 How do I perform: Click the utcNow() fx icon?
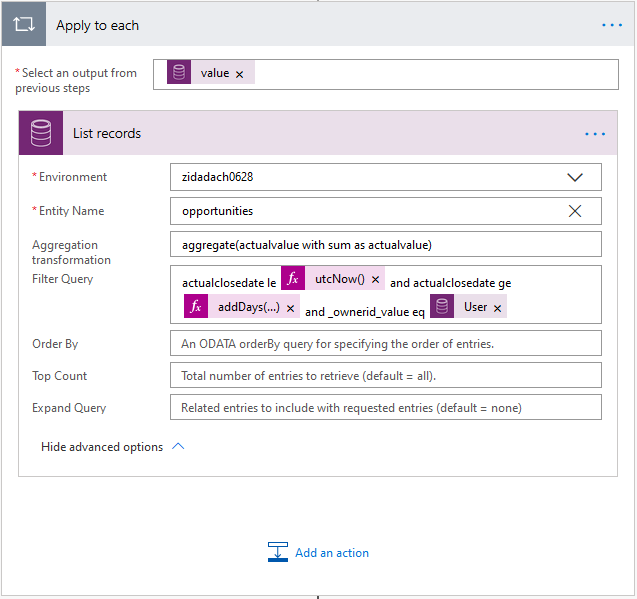point(293,278)
